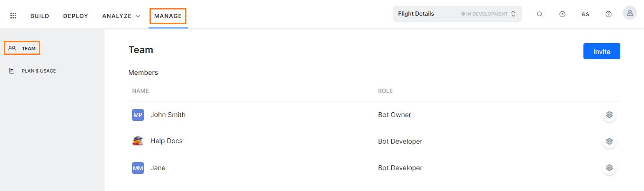This screenshot has height=191, width=644.
Task: Open the apps grid launcher icon
Action: coord(13,16)
